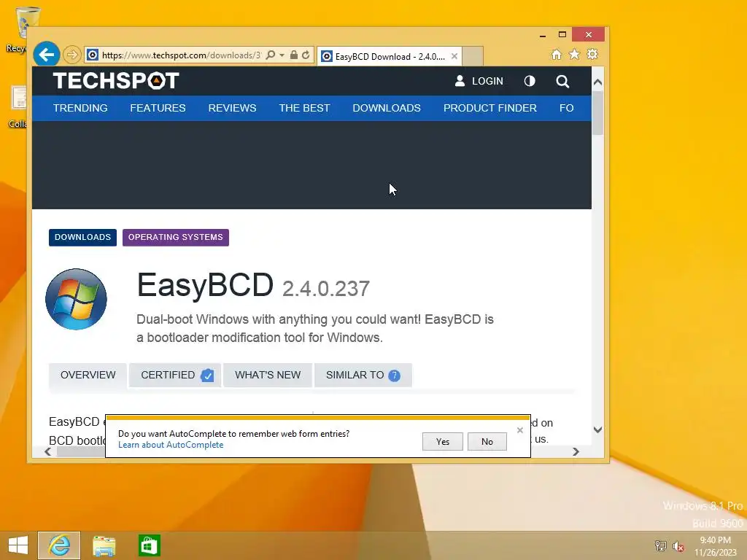Select the Recycle Bin desktop icon
This screenshot has width=747, height=560.
pos(20,28)
